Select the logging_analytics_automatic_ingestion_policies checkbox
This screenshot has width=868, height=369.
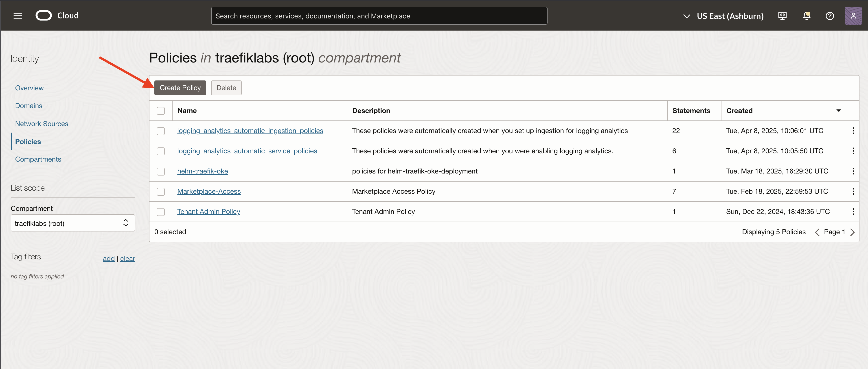(x=161, y=131)
